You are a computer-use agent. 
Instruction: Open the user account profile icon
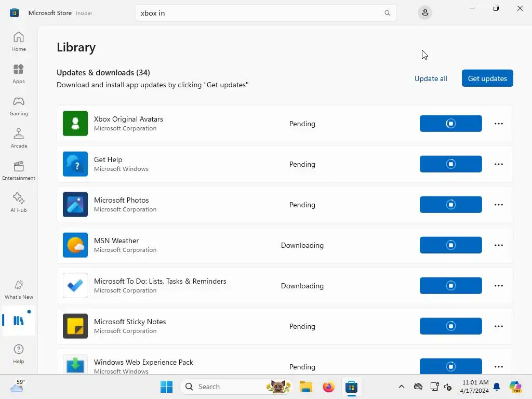coord(425,13)
